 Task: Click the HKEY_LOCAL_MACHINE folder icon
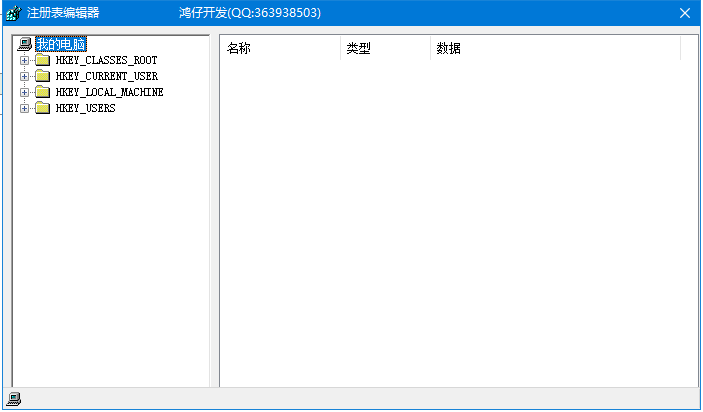pyautogui.click(x=42, y=92)
